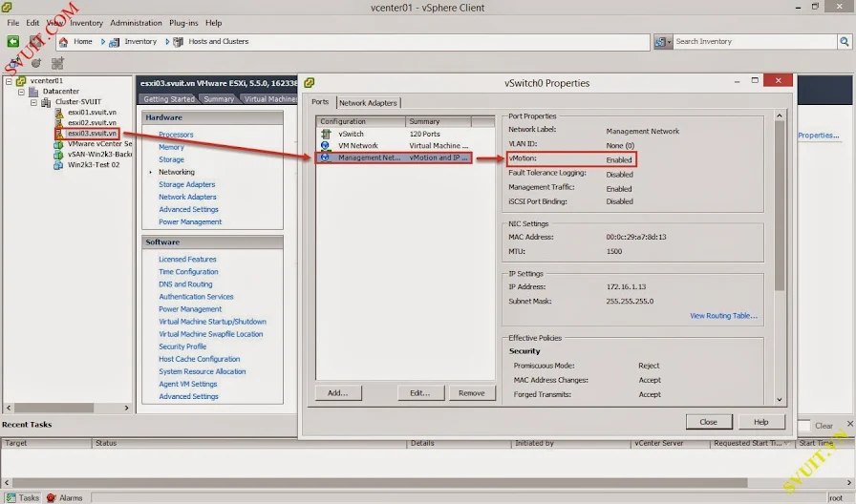This screenshot has height=504, width=856.
Task: Open the Edit menu
Action: (x=32, y=23)
